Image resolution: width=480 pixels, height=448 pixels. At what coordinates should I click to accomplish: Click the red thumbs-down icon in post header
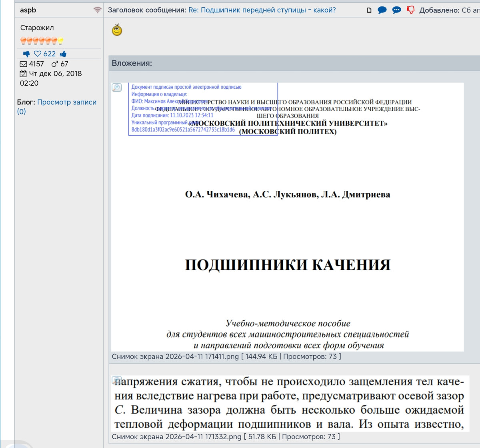[x=410, y=10]
